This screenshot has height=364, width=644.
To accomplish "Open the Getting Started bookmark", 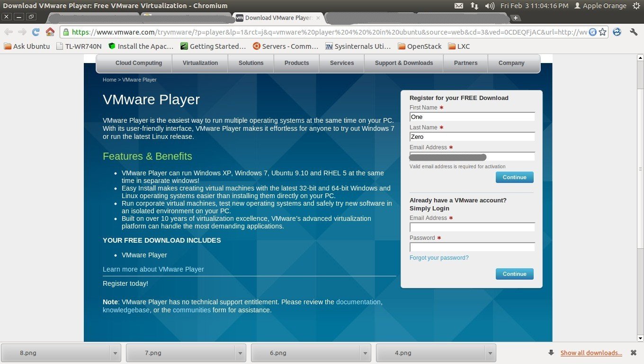I will pyautogui.click(x=213, y=46).
